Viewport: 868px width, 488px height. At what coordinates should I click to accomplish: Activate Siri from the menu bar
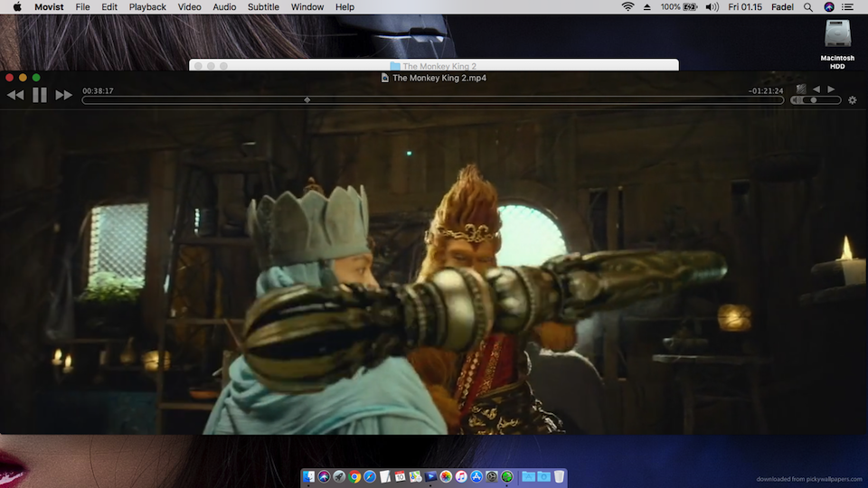pyautogui.click(x=829, y=7)
